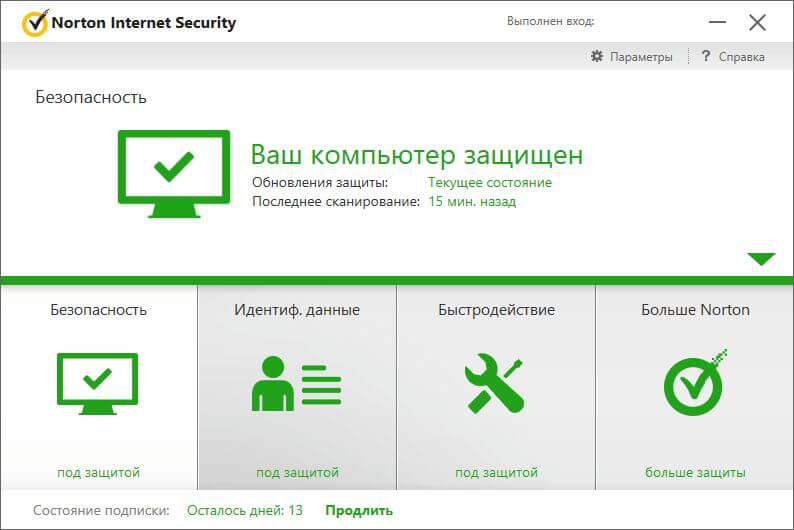The width and height of the screenshot is (794, 530).
Task: Click the Текущее состояние link
Action: [x=490, y=182]
